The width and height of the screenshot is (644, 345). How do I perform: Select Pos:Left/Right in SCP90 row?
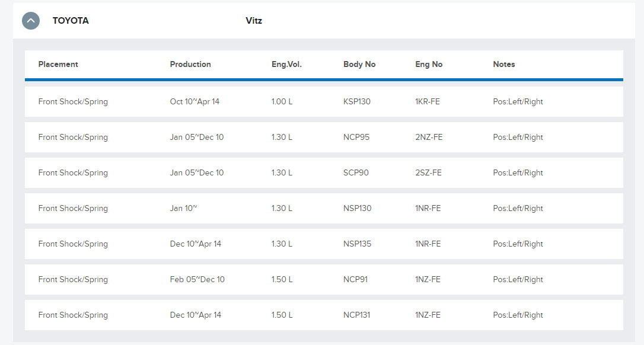pyautogui.click(x=518, y=173)
